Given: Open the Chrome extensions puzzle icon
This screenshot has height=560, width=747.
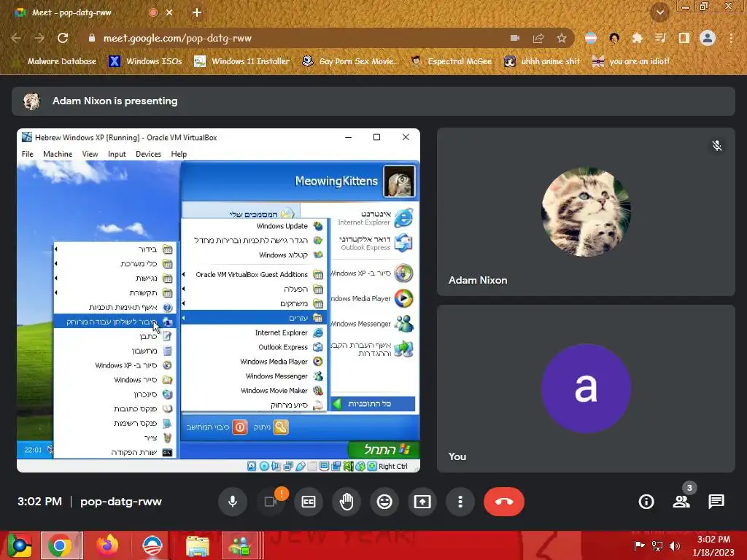Looking at the screenshot, I should (638, 38).
